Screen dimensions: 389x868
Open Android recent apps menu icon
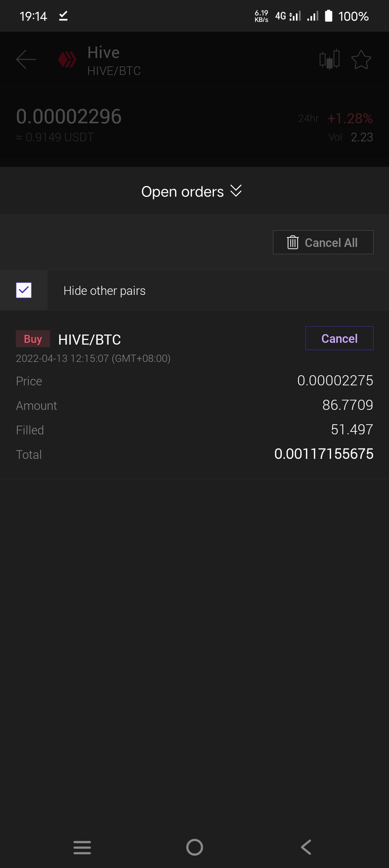(82, 847)
